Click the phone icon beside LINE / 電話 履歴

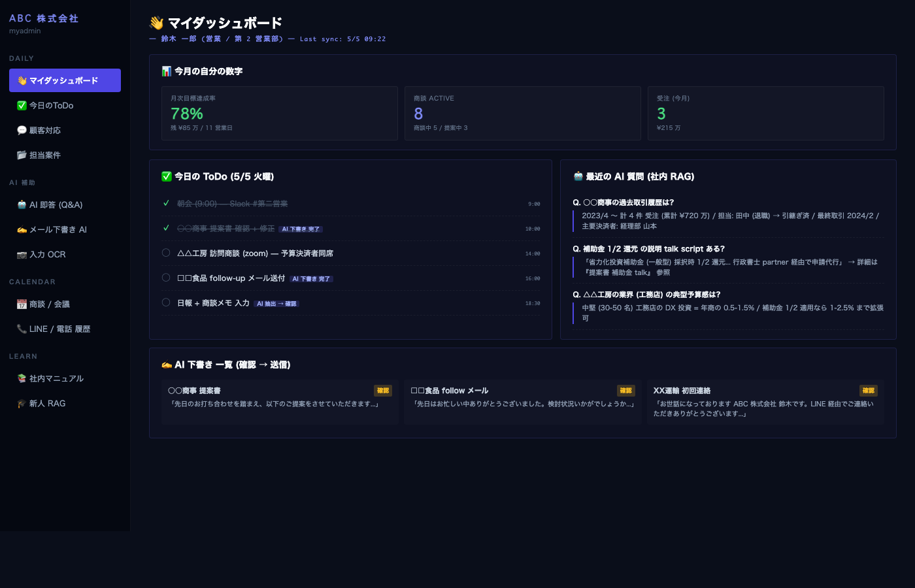point(22,329)
